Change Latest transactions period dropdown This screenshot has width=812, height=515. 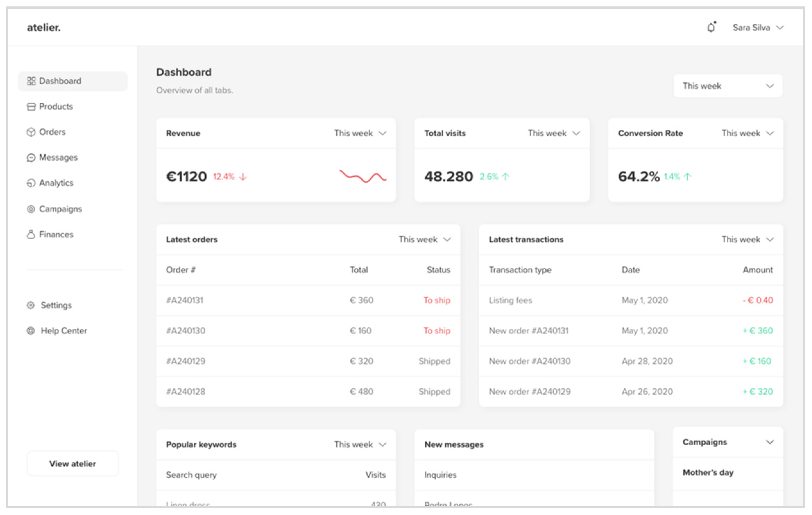747,240
